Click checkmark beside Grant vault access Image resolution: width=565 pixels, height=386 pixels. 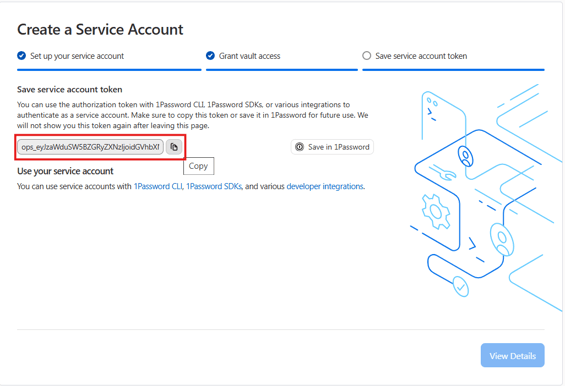[x=210, y=56]
